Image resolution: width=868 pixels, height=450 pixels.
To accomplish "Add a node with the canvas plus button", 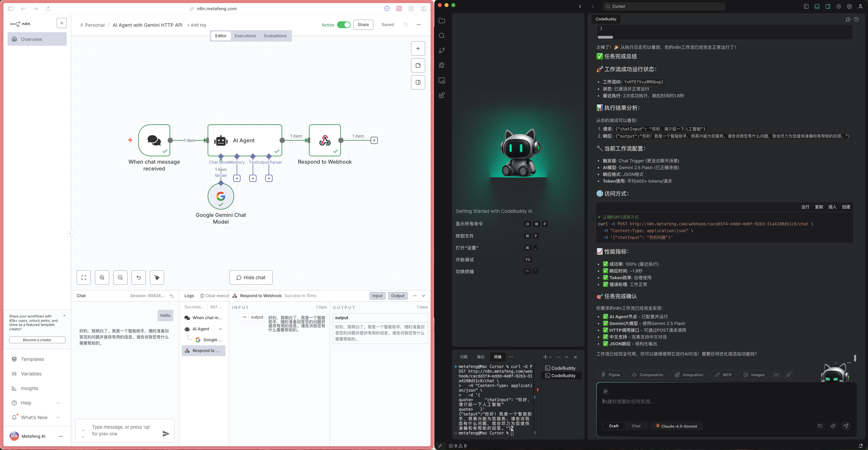I will 418,48.
